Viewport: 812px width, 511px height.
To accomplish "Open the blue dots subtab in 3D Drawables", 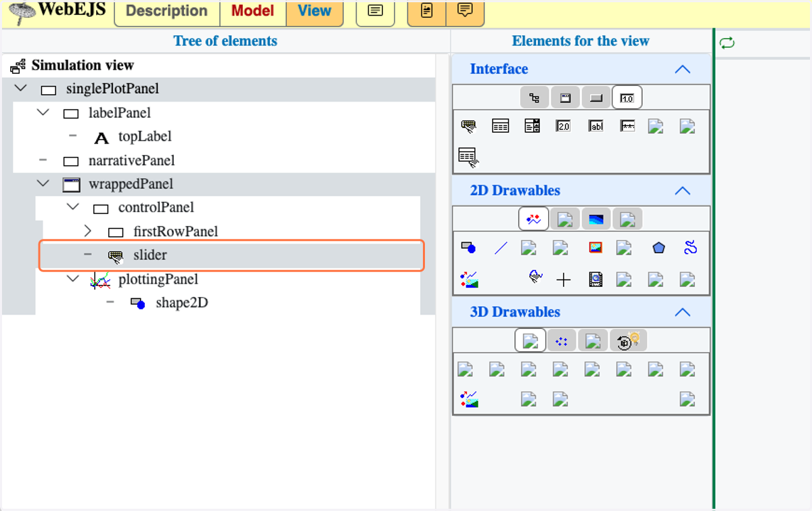I will [562, 341].
